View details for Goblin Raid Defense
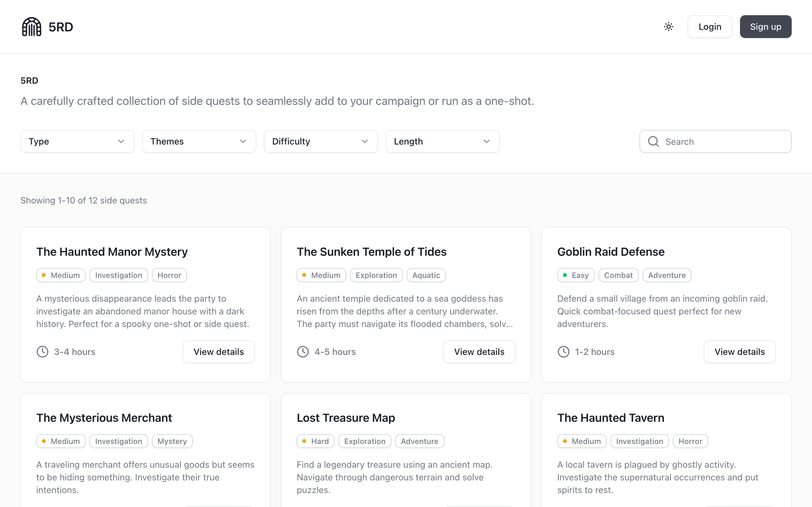 (x=739, y=352)
